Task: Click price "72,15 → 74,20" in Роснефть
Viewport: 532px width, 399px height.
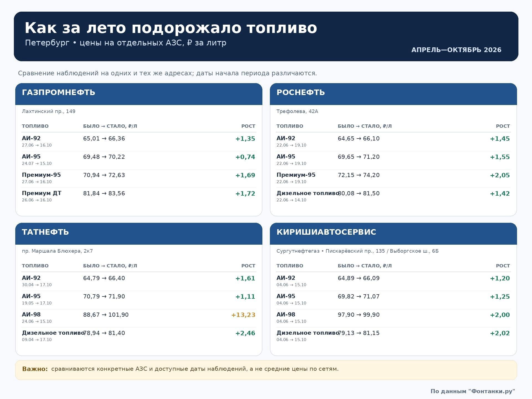Action: click(359, 175)
